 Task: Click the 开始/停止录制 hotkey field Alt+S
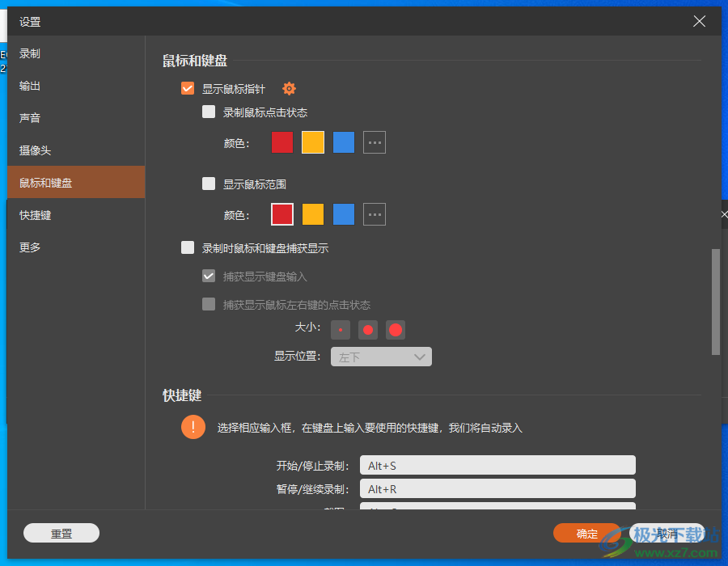[497, 465]
